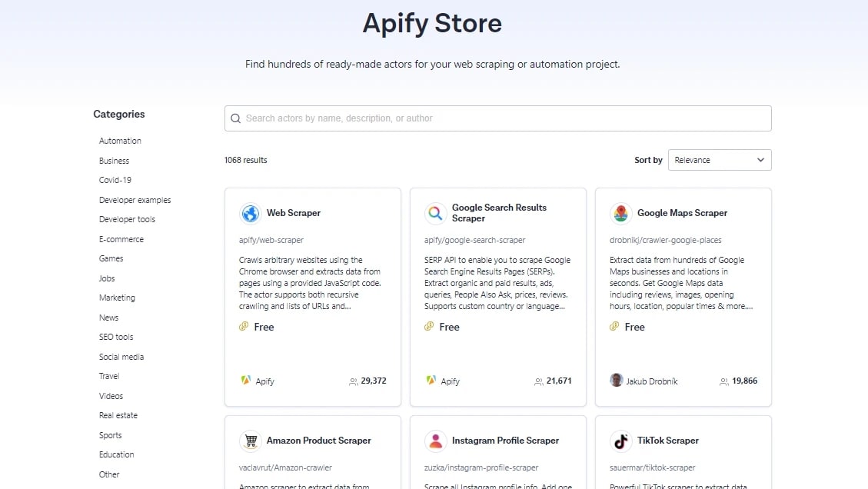This screenshot has height=489, width=868.
Task: Open the SEO tools category
Action: (115, 337)
